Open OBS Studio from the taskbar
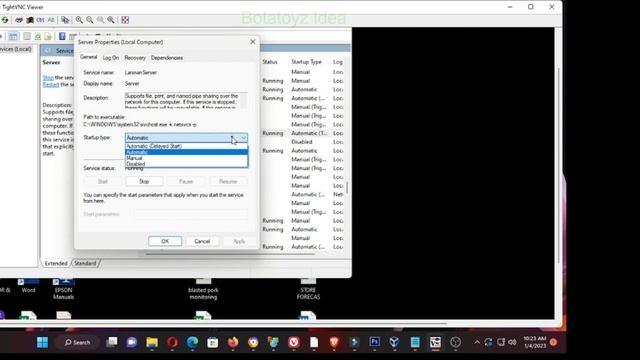This screenshot has width=640, height=360. coord(456,342)
